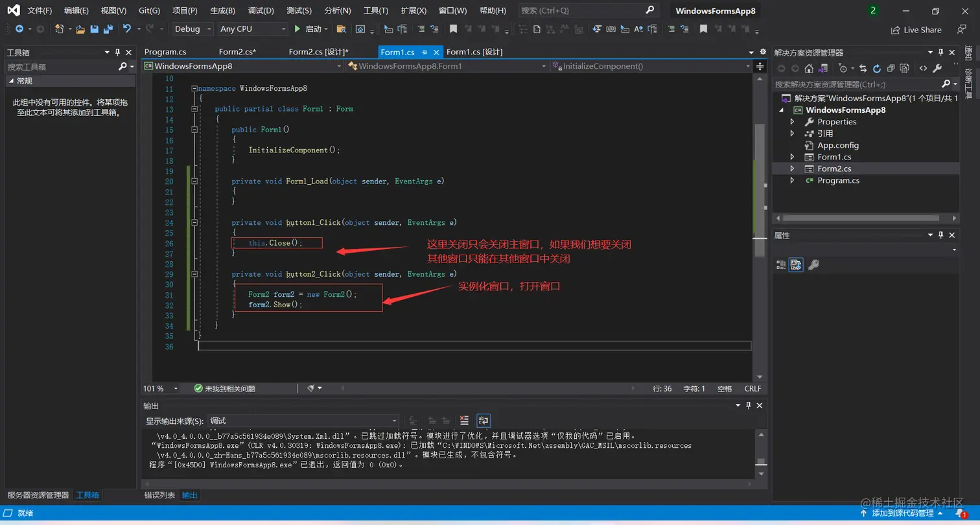The width and height of the screenshot is (980, 525).
Task: Collapse the Form1 class code block
Action: click(x=194, y=109)
